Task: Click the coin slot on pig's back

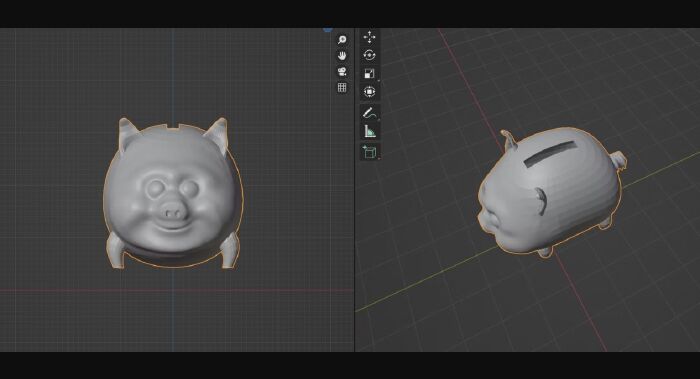Action: (550, 154)
